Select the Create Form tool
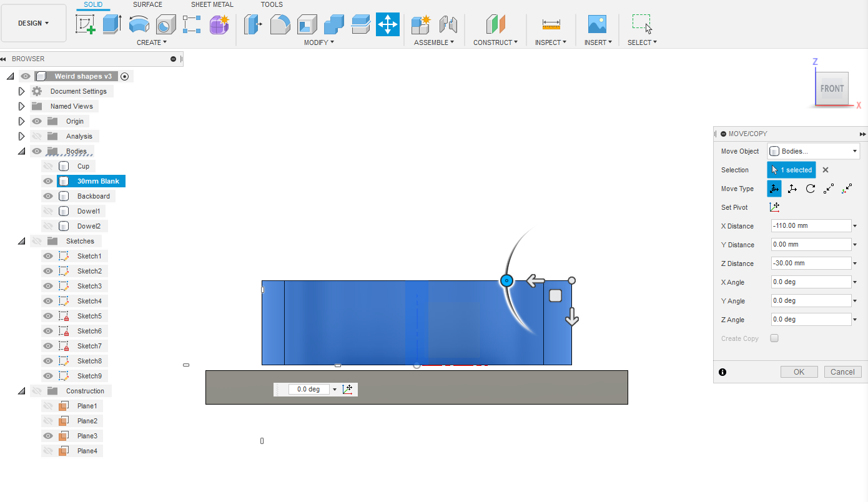This screenshot has width=868, height=502. tap(219, 24)
